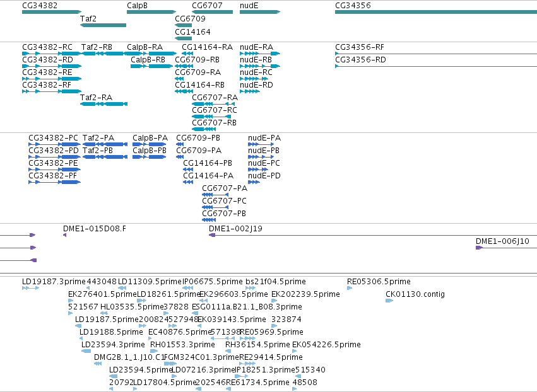Open protein CalpB-PB
The height and width of the screenshot is (392, 537).
(150, 151)
